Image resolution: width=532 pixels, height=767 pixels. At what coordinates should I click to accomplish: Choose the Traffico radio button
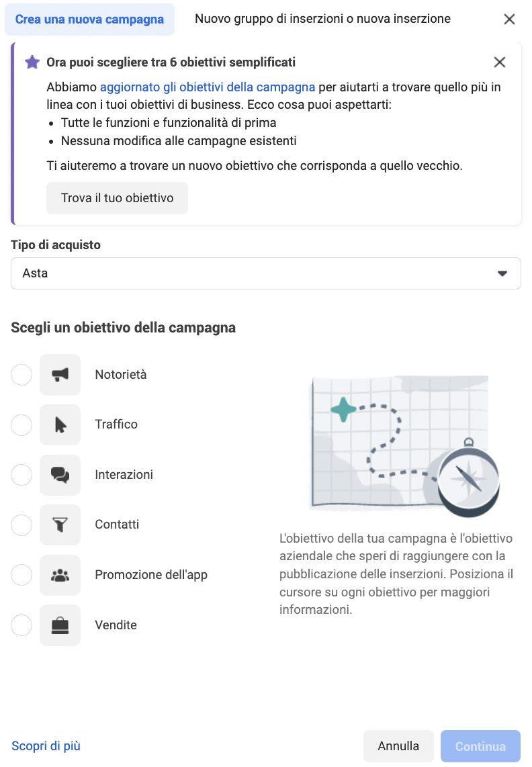click(x=21, y=424)
